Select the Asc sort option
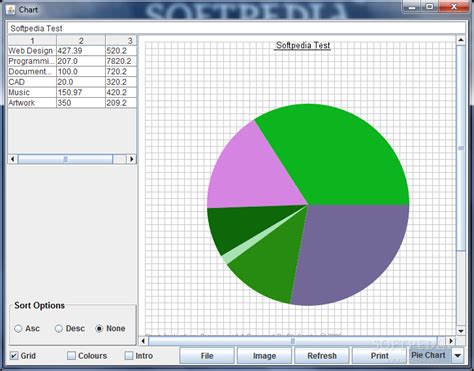The width and height of the screenshot is (474, 371). (x=18, y=329)
